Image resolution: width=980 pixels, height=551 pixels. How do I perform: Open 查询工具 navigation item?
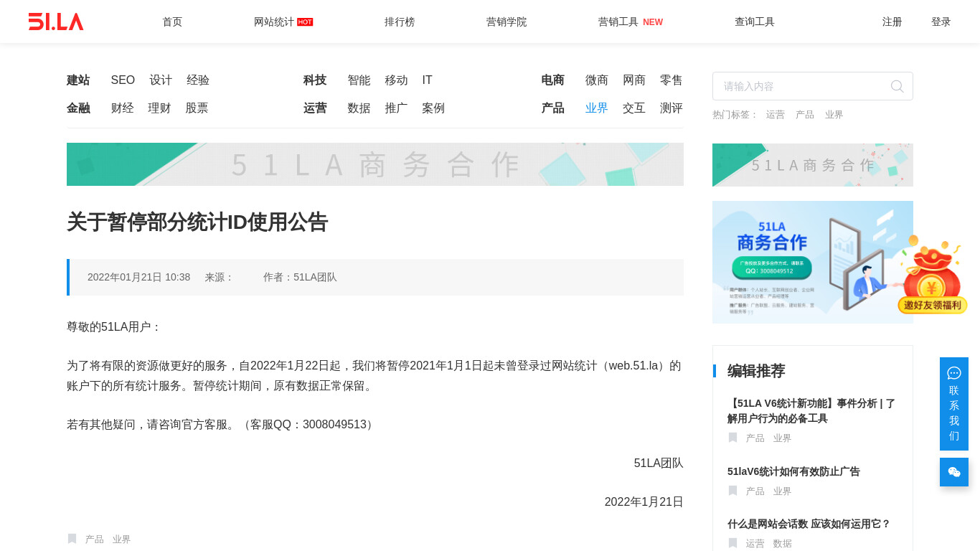(755, 22)
